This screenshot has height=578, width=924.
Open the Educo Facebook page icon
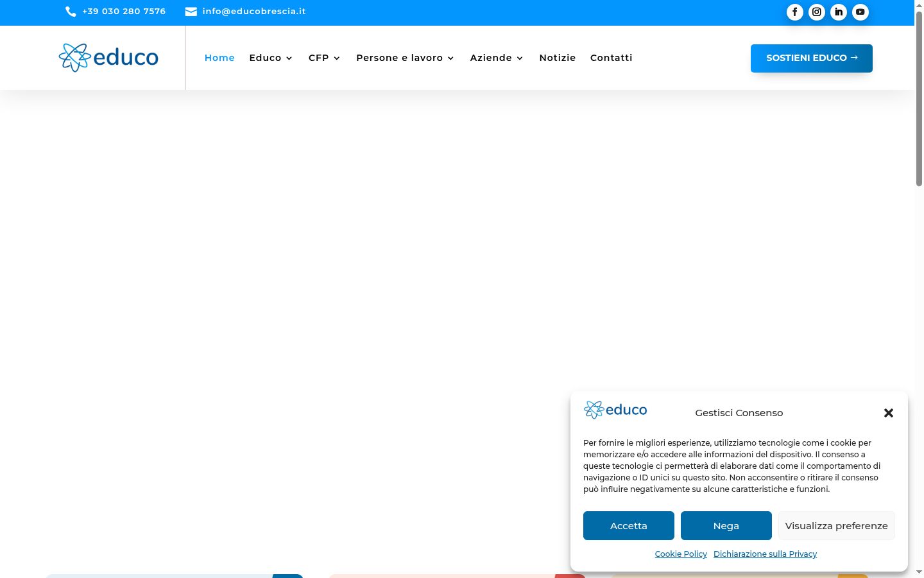(x=795, y=12)
